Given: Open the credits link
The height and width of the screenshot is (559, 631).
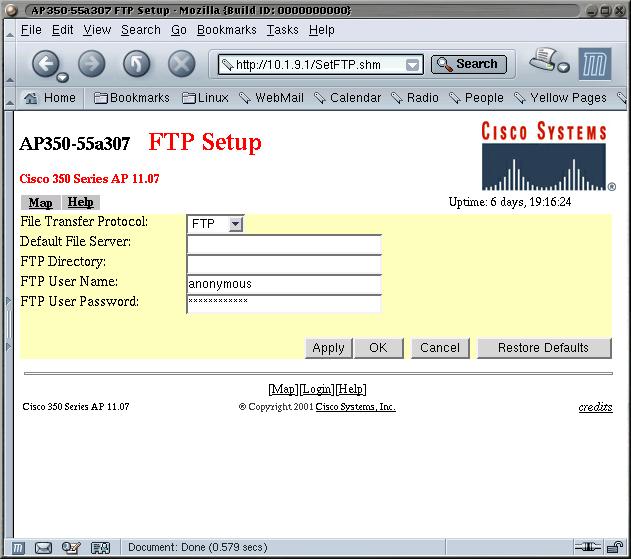Looking at the screenshot, I should pos(595,407).
